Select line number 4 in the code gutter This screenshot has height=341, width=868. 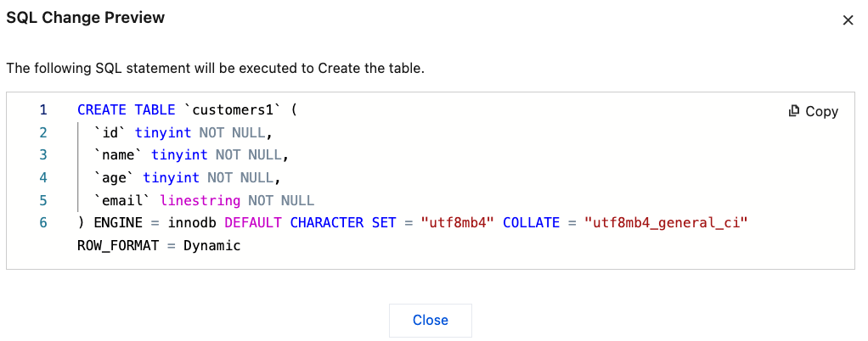pyautogui.click(x=43, y=178)
